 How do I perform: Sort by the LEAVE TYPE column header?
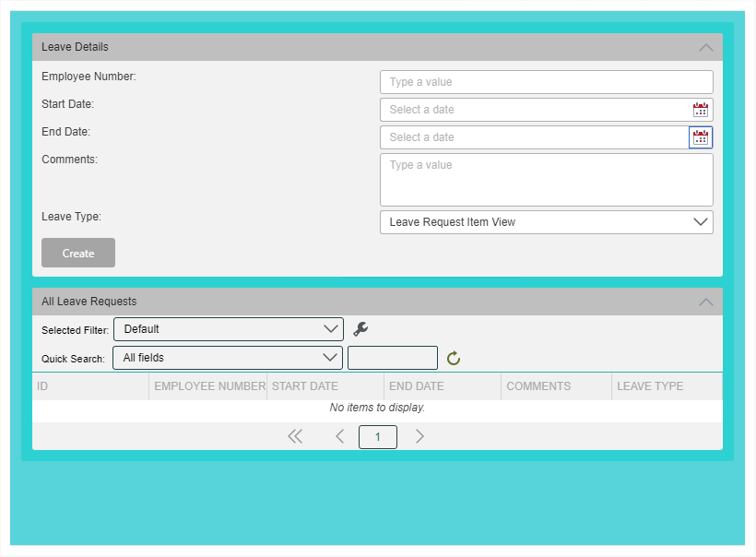tap(667, 386)
